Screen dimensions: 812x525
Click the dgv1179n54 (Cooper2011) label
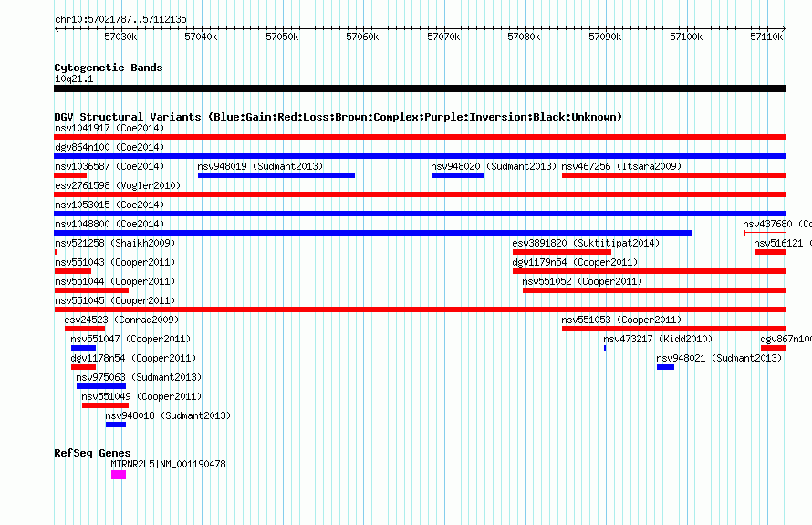pyautogui.click(x=575, y=262)
